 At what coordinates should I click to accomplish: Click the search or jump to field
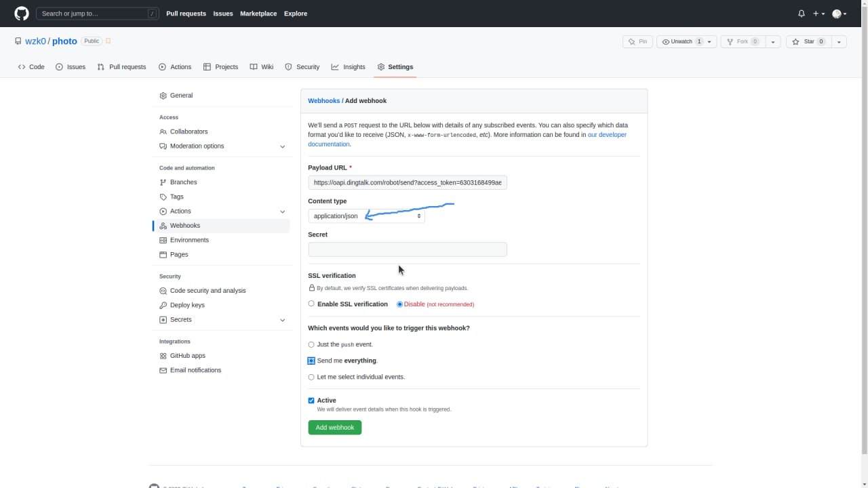point(96,14)
